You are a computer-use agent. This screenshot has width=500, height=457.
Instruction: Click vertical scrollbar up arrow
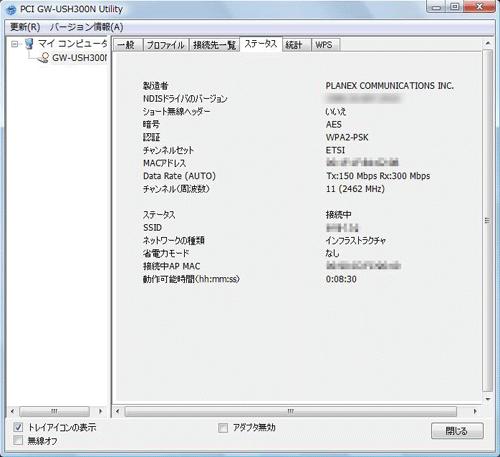488,44
